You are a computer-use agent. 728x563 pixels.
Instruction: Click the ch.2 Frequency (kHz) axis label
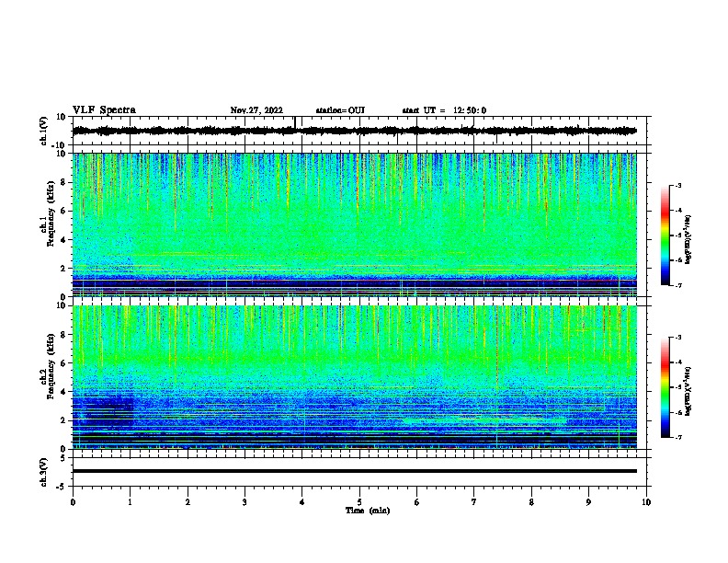tap(48, 366)
